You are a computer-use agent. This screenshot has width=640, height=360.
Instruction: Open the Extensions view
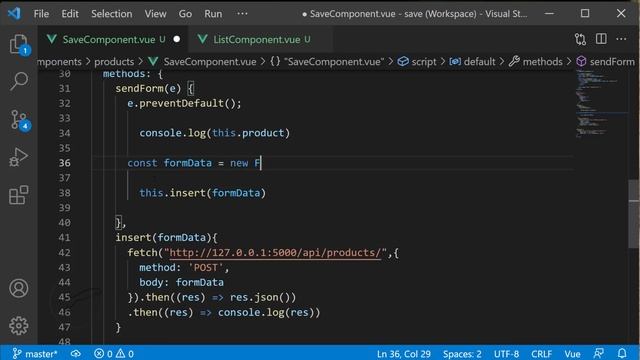(19, 195)
